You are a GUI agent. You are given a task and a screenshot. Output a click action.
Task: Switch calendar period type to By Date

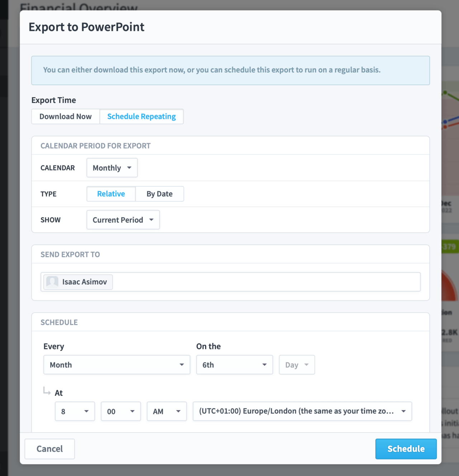click(159, 194)
